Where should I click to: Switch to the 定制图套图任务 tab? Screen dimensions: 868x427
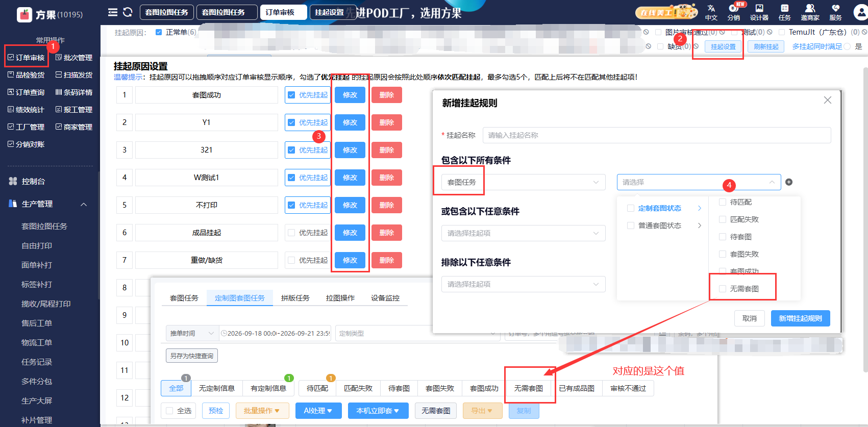point(240,298)
